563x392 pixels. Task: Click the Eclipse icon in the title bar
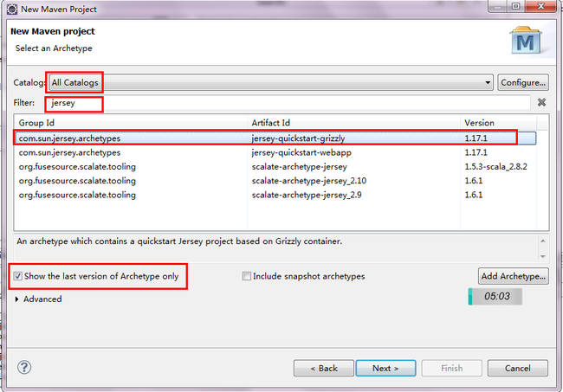(x=12, y=9)
